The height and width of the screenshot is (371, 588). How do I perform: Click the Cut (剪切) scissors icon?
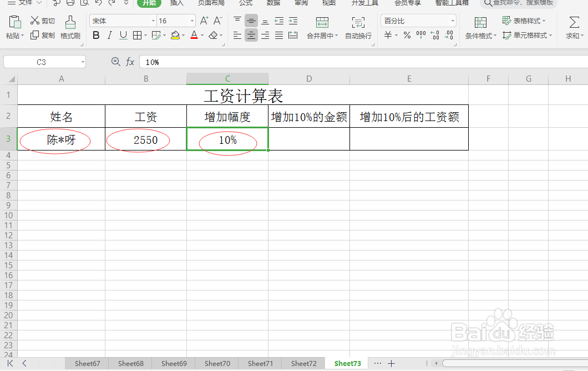pyautogui.click(x=35, y=21)
